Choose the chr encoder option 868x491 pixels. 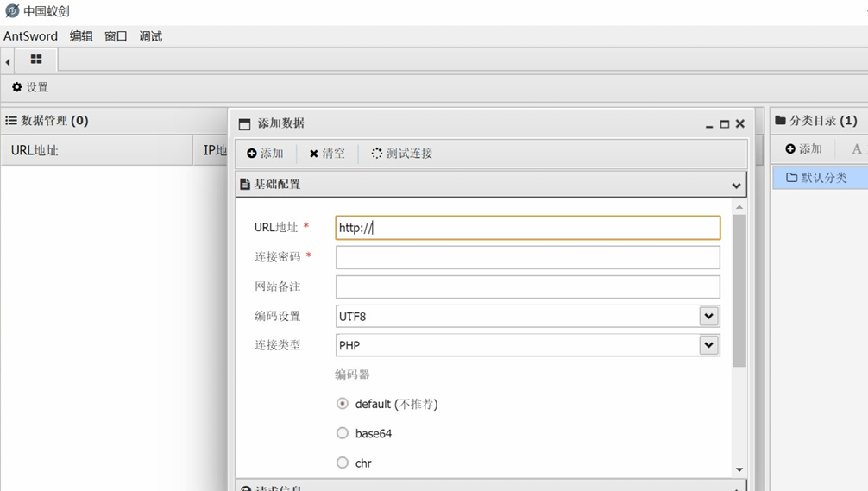pos(343,463)
